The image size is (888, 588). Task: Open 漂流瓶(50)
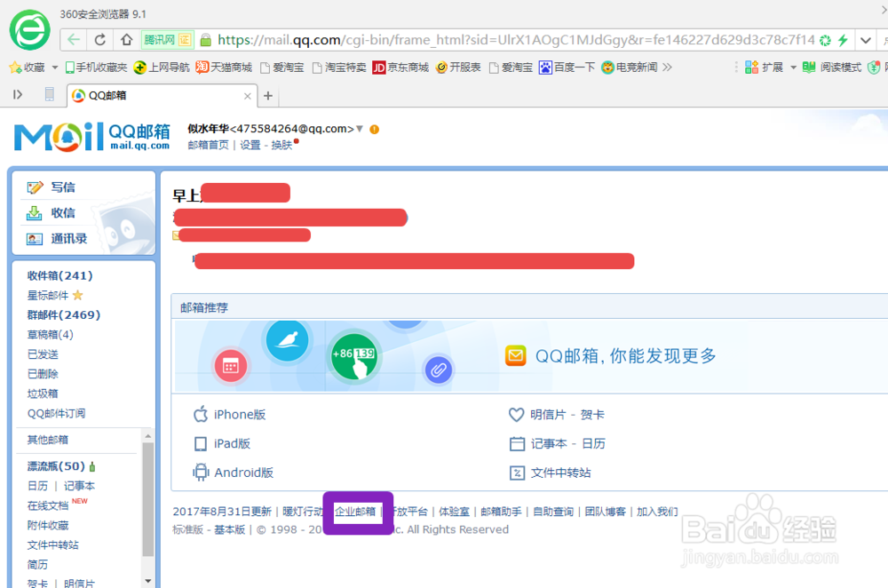[x=56, y=466]
